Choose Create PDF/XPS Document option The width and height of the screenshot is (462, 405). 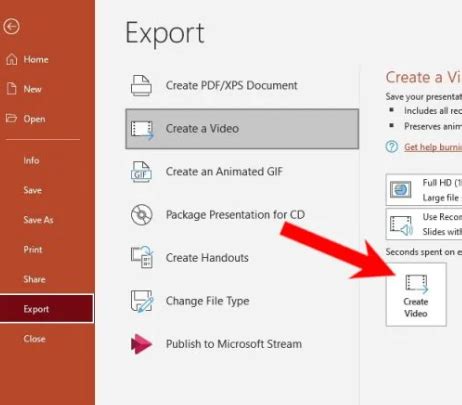pyautogui.click(x=242, y=85)
